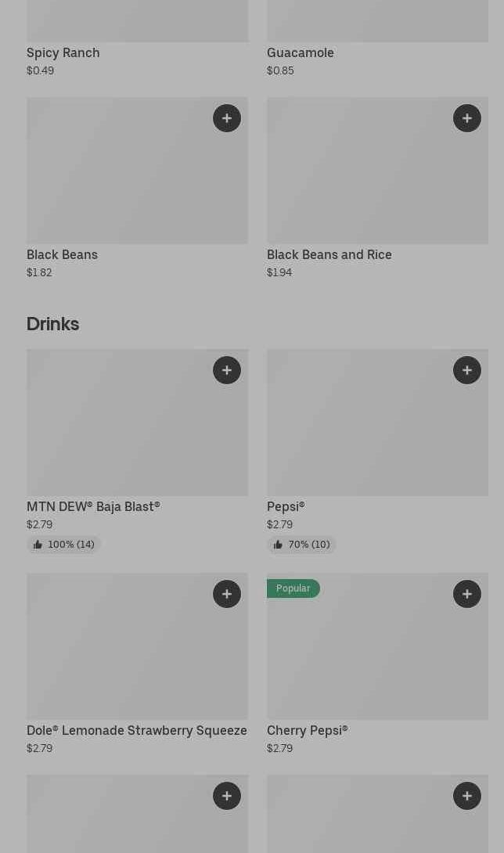
Task: Add Cherry Pepsi with plus icon
Action: 467,594
